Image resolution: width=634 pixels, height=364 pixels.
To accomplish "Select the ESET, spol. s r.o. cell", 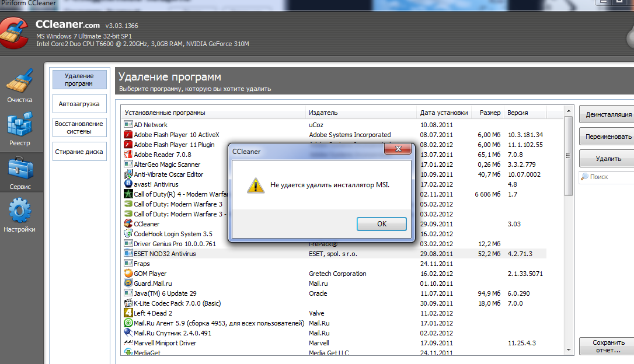I will tap(333, 254).
